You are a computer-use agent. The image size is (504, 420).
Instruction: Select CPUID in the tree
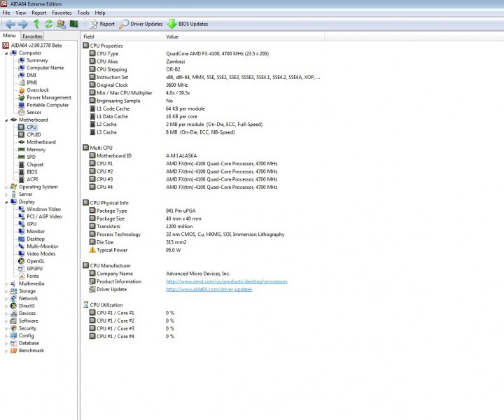(x=34, y=134)
